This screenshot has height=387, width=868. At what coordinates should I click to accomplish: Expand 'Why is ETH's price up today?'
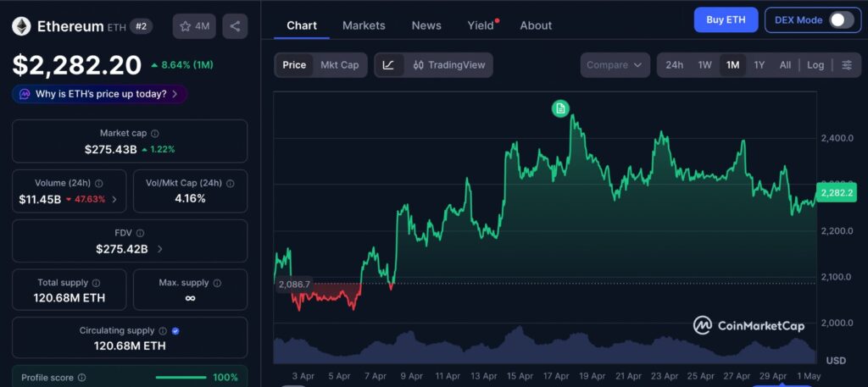pyautogui.click(x=100, y=94)
